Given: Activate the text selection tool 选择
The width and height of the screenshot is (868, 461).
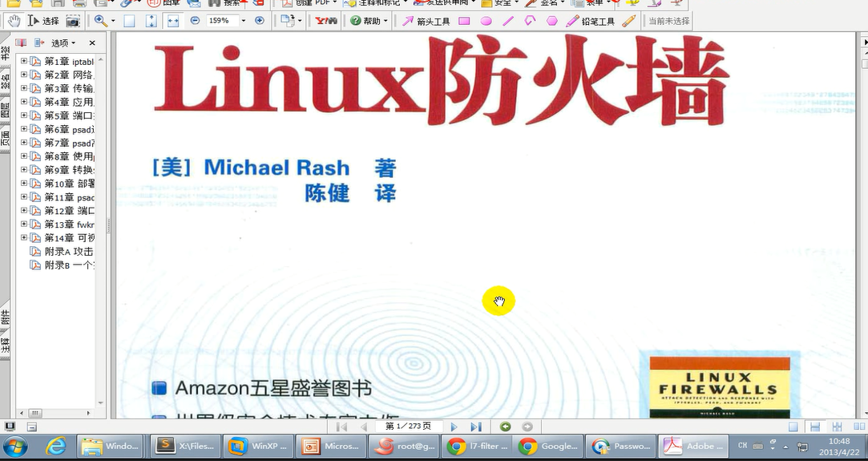Looking at the screenshot, I should [x=44, y=21].
